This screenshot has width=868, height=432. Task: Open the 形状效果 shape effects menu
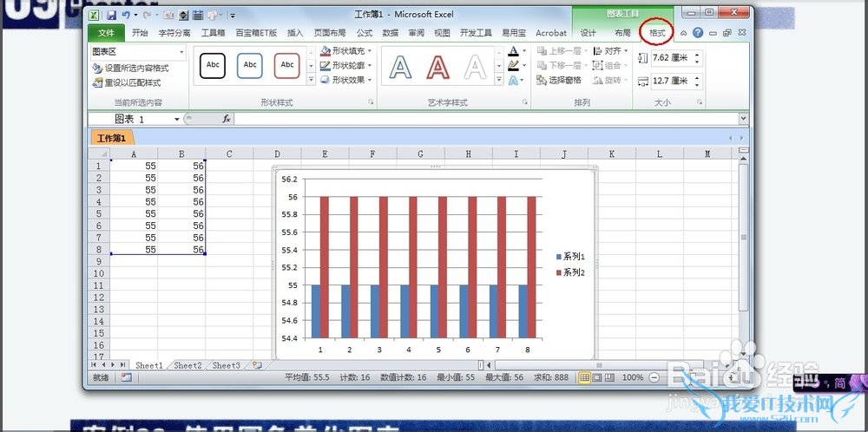coord(346,80)
